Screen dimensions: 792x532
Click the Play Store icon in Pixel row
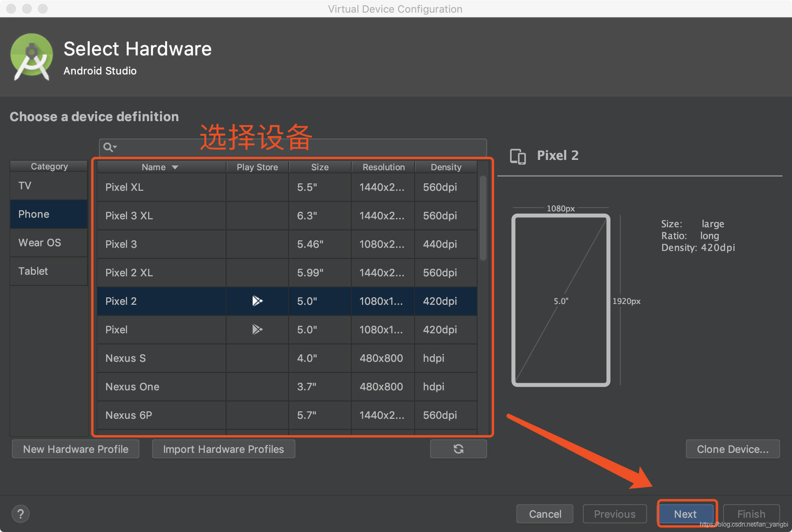[257, 329]
